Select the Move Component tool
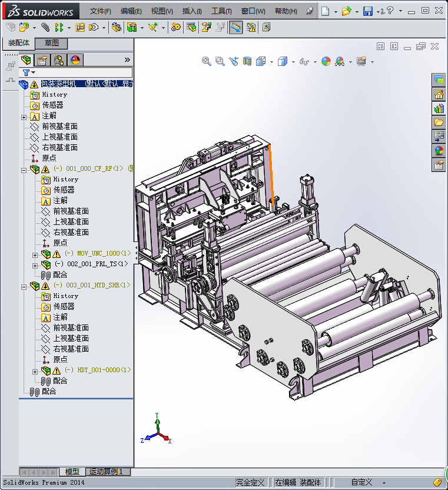Viewport: 448px width, 490px height. (x=94, y=28)
